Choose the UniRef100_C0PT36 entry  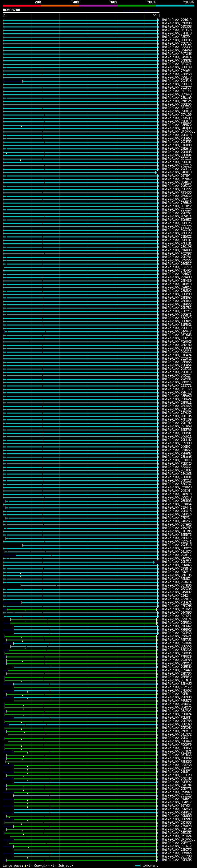(x=177, y=575)
